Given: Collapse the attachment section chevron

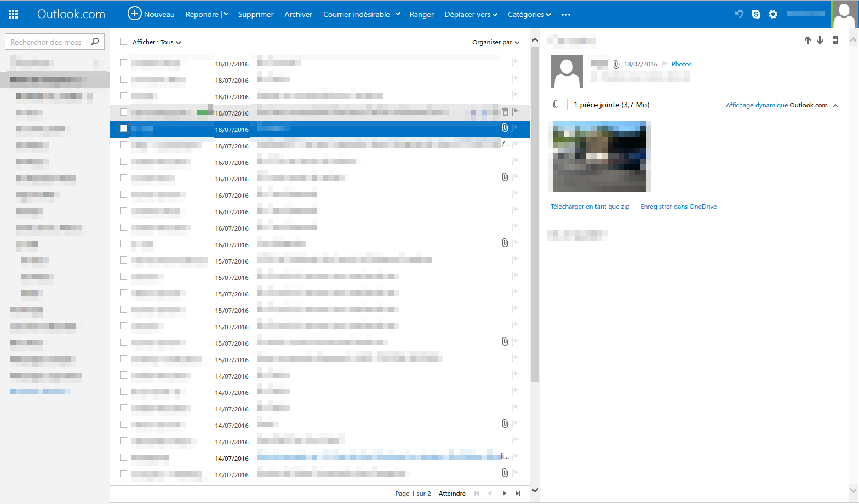Looking at the screenshot, I should (x=835, y=105).
